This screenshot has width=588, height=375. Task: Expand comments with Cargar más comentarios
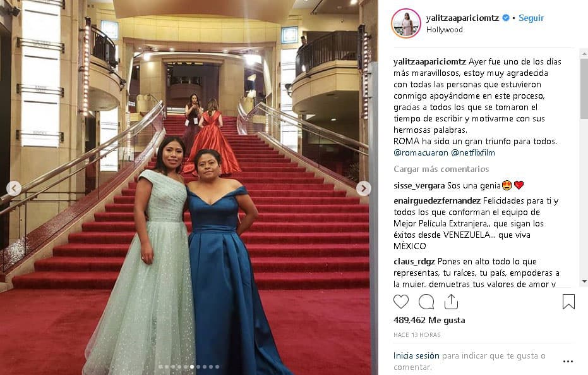pyautogui.click(x=441, y=169)
